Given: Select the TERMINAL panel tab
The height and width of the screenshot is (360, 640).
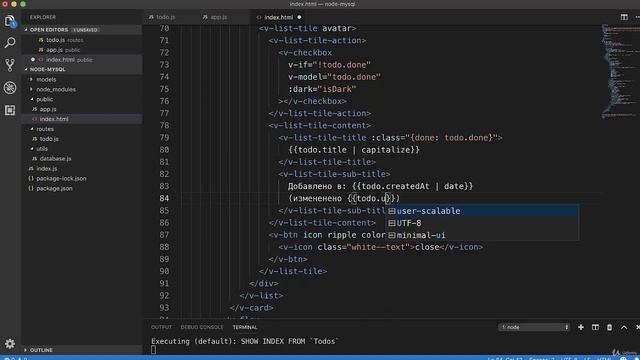Looking at the screenshot, I should pos(245,327).
